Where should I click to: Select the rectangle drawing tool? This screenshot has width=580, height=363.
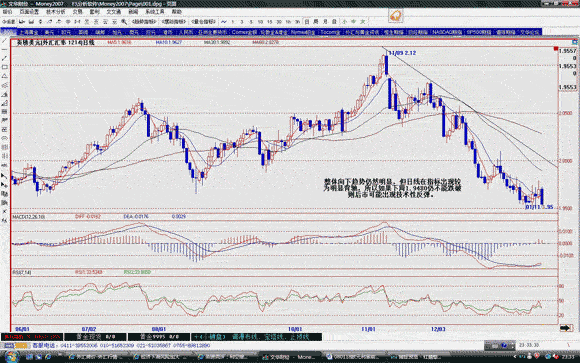pyautogui.click(x=4, y=67)
